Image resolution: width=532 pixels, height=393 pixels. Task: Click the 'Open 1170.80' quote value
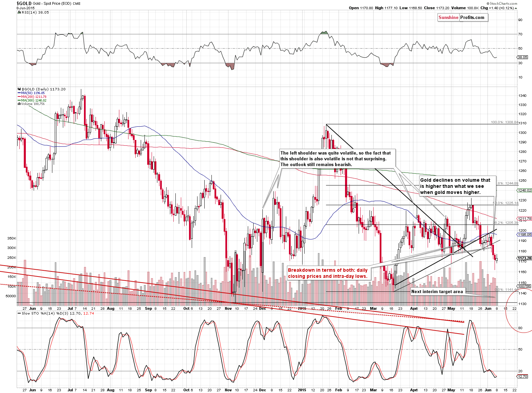[x=361, y=8]
